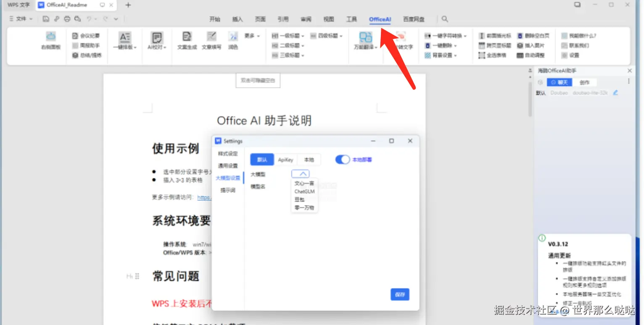
Task: Open the assistant panel three-dot menu
Action: (629, 81)
